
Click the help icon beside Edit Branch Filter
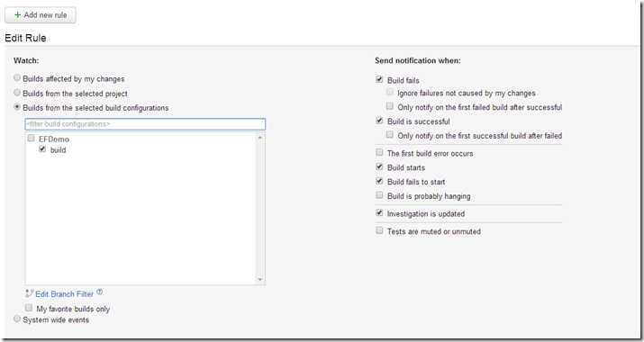pos(99,292)
